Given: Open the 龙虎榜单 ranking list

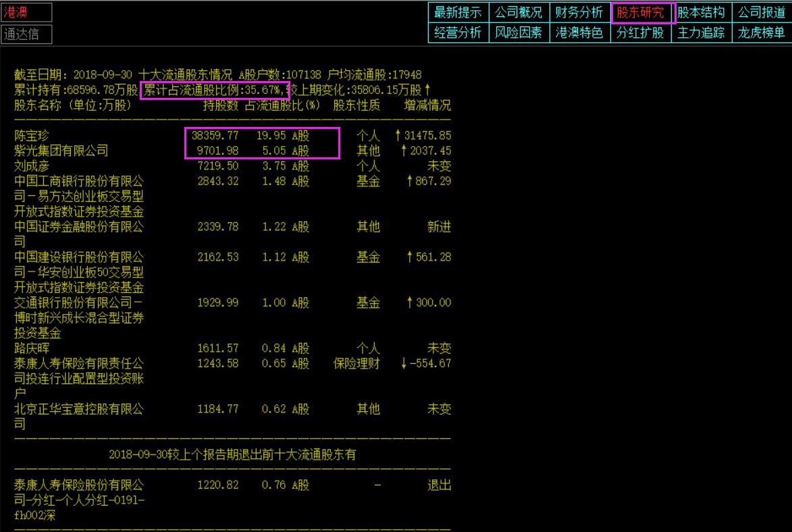Looking at the screenshot, I should (x=762, y=31).
